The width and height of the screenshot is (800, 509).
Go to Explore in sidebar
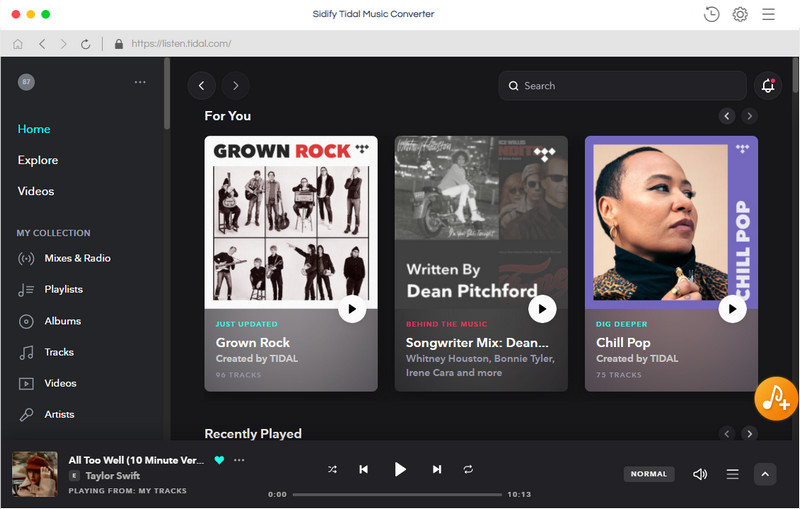(x=38, y=160)
